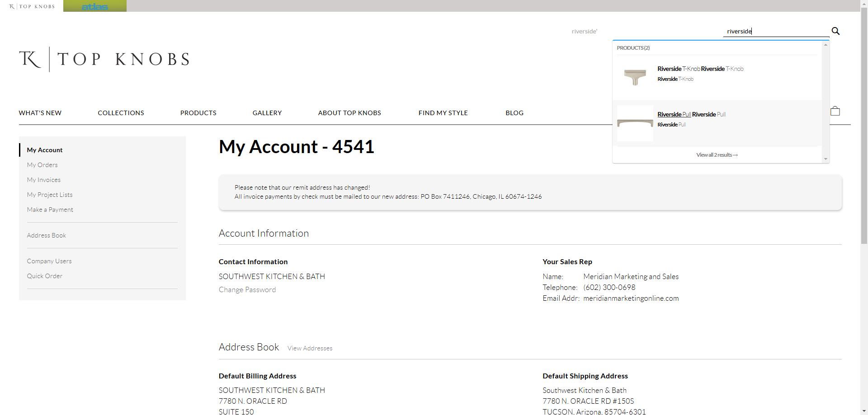
Task: Click the Change Password link
Action: 247,289
